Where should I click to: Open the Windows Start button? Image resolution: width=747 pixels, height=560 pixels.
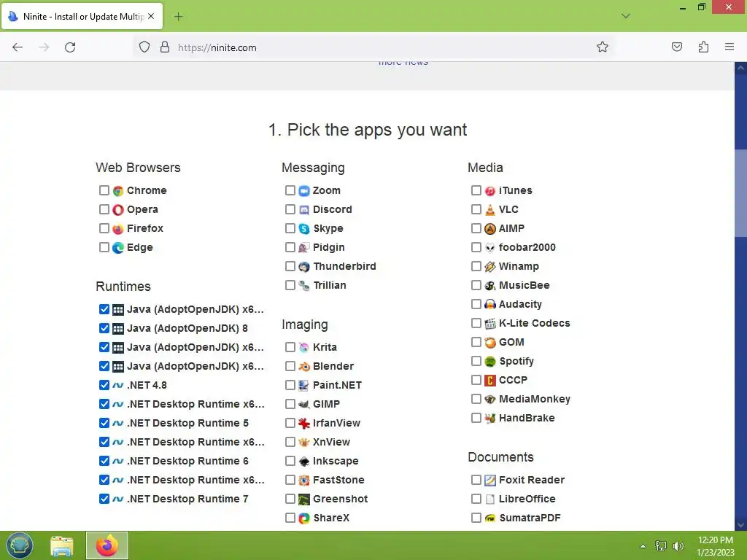point(20,545)
